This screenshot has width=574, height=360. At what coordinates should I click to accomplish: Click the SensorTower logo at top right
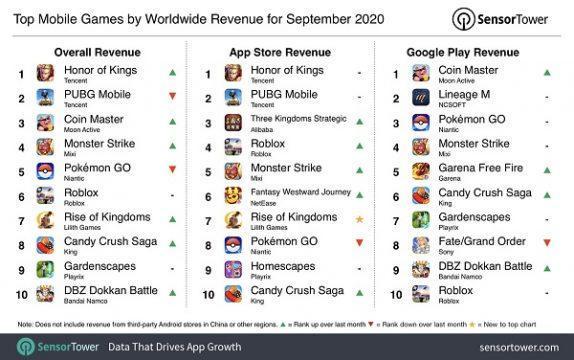point(500,19)
